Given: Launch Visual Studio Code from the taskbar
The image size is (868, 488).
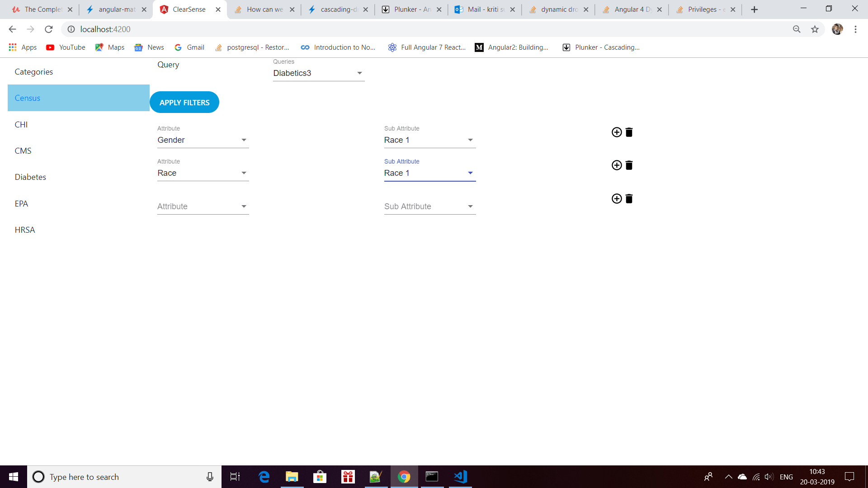Looking at the screenshot, I should (x=460, y=476).
